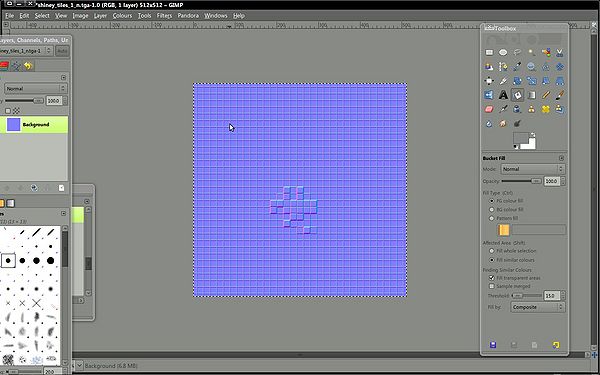Open the Colours menu
The height and width of the screenshot is (375, 600).
(122, 16)
